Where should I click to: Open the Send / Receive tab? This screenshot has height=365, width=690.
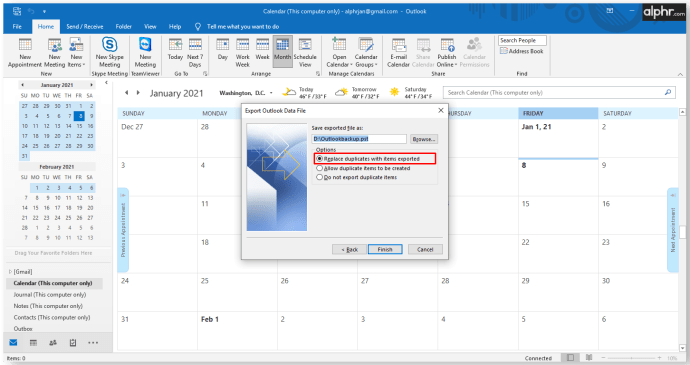84,26
